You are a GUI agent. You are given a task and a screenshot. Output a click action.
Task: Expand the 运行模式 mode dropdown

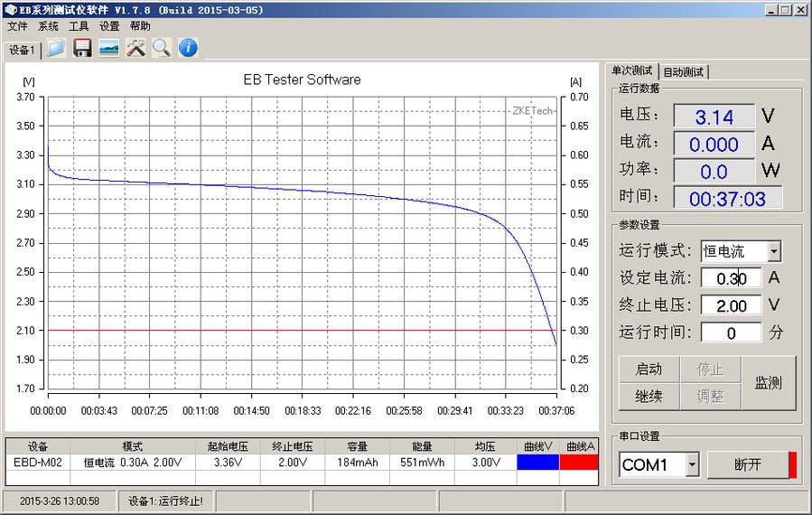point(774,252)
